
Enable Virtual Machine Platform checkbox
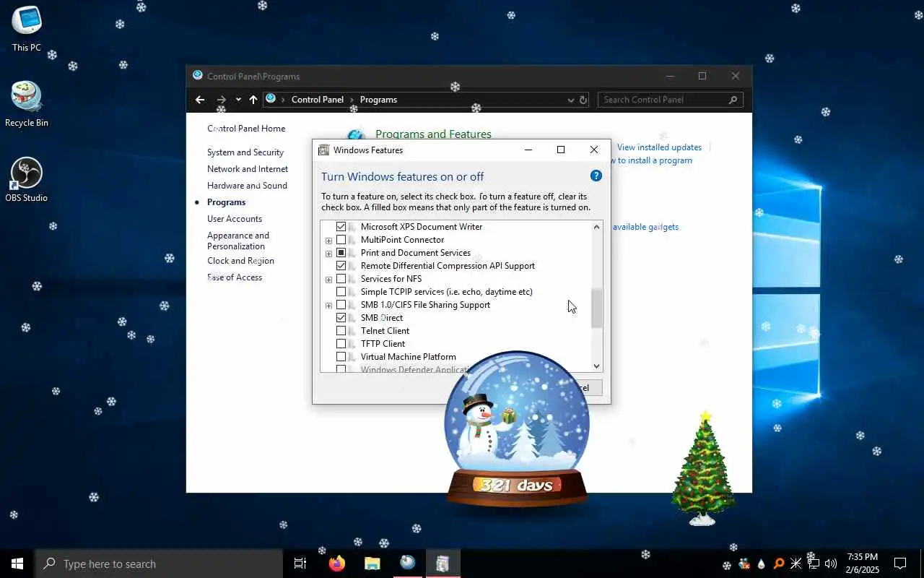click(341, 357)
